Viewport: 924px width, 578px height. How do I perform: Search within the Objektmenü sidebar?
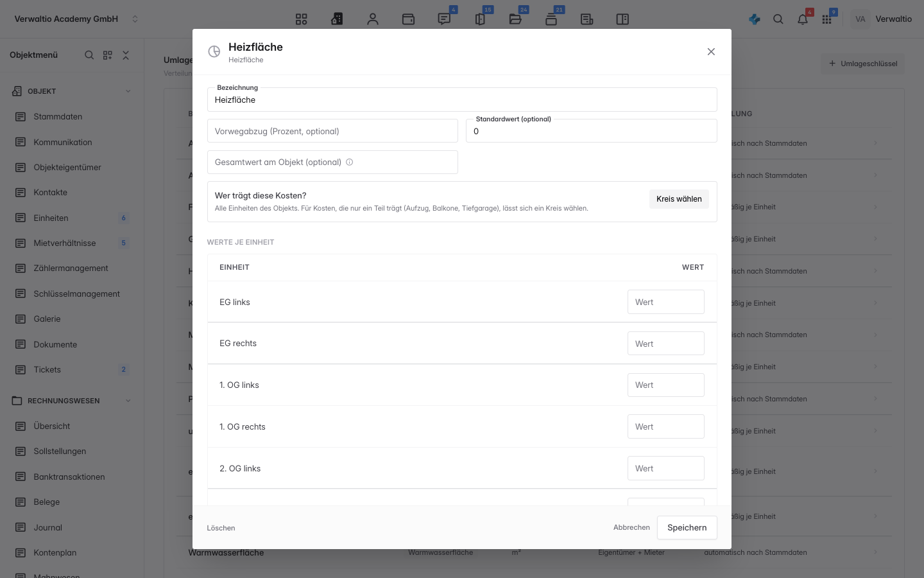coord(89,55)
